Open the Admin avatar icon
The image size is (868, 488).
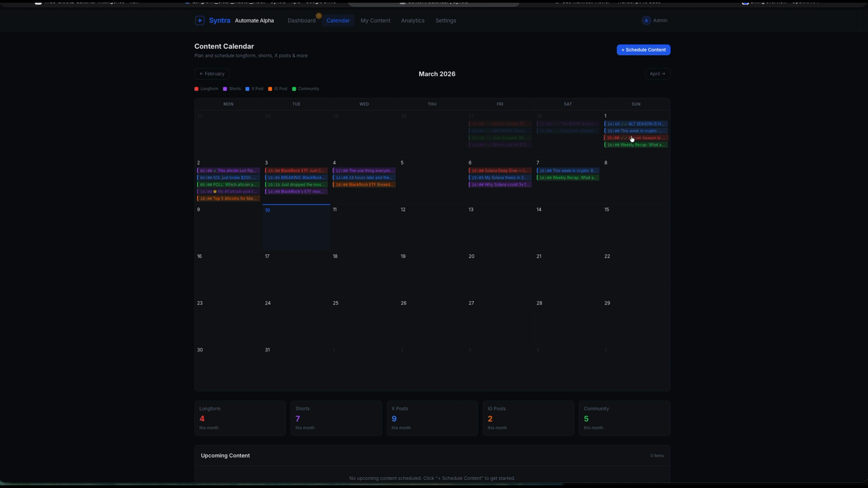[646, 20]
